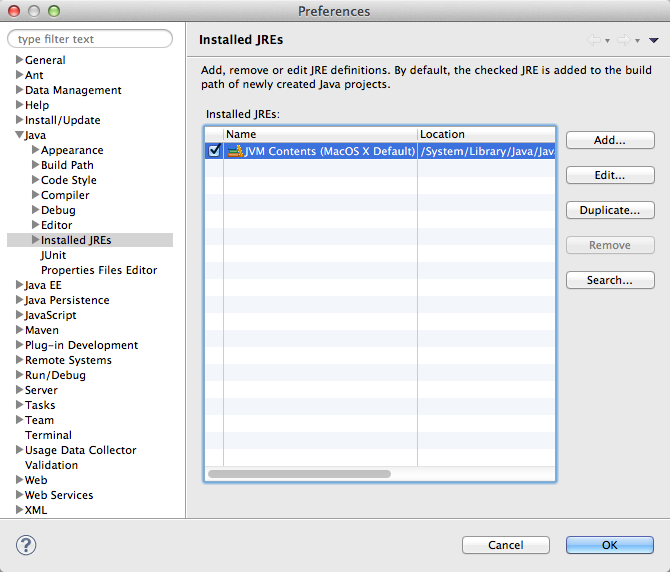
Task: Select Terminal in the preferences tree
Action: (x=48, y=435)
